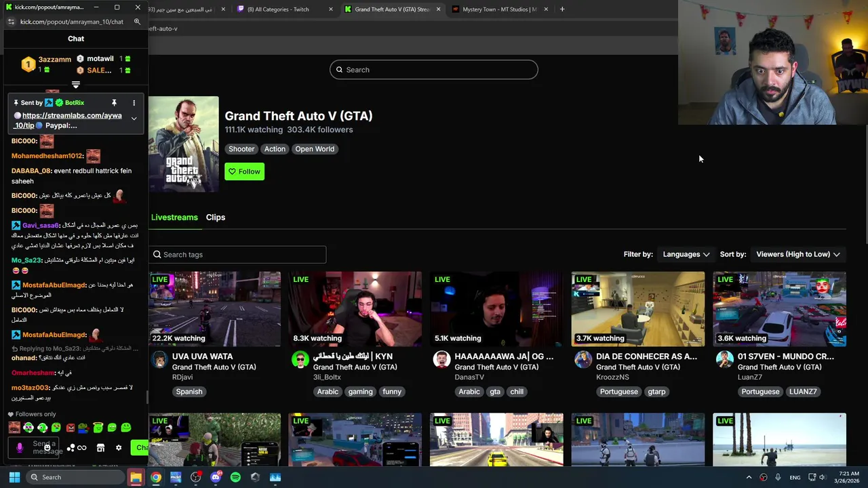
Task: Click the Search tags field
Action: (x=237, y=255)
